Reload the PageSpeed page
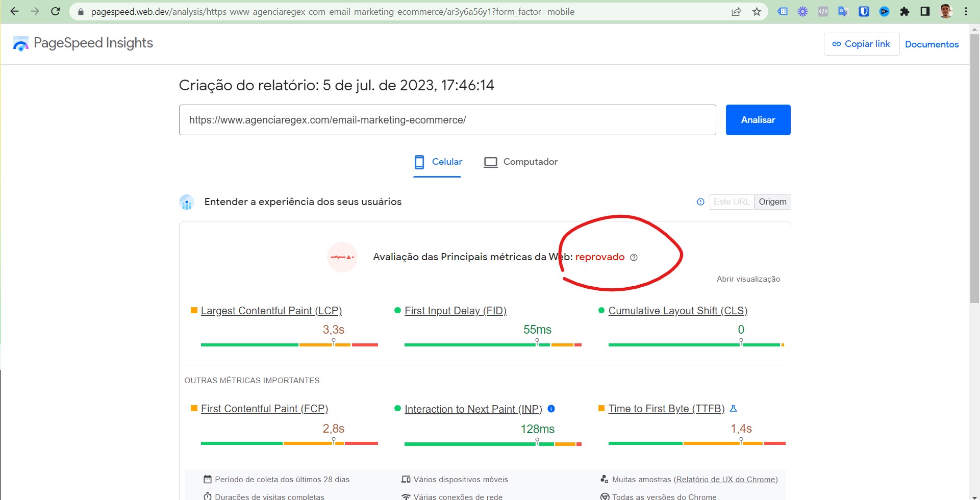The width and height of the screenshot is (980, 500). (56, 11)
